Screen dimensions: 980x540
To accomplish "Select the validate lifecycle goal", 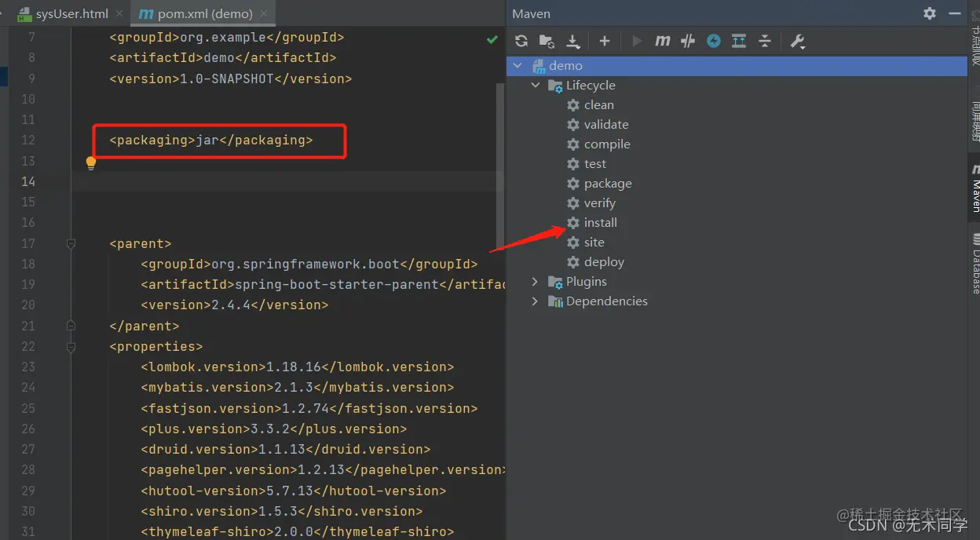I will click(606, 125).
